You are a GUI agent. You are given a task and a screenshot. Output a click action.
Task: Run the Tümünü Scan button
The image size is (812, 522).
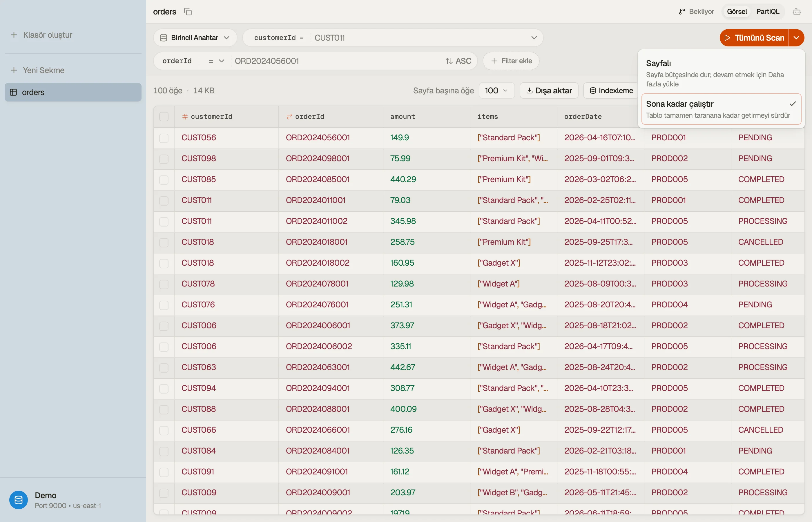click(754, 38)
